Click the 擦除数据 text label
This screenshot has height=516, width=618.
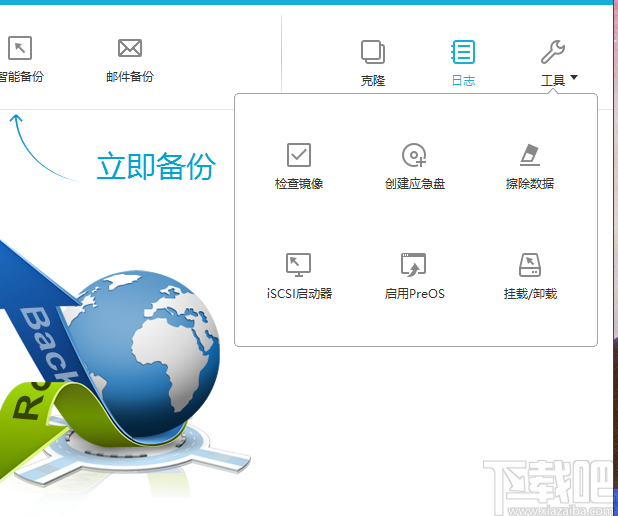point(530,184)
